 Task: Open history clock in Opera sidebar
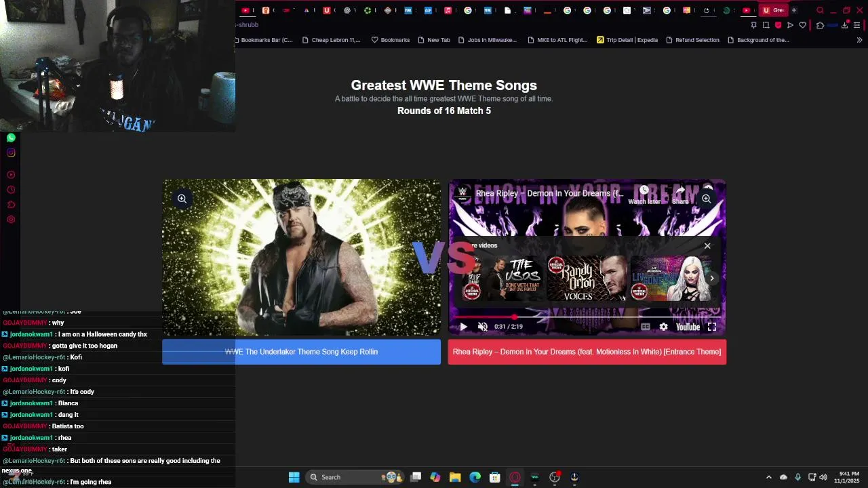tap(11, 190)
